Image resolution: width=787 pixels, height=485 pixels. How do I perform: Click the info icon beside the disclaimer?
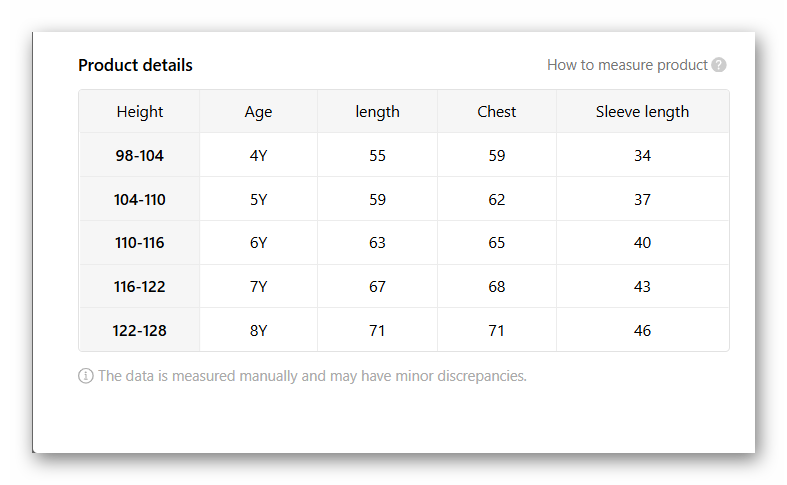point(86,376)
